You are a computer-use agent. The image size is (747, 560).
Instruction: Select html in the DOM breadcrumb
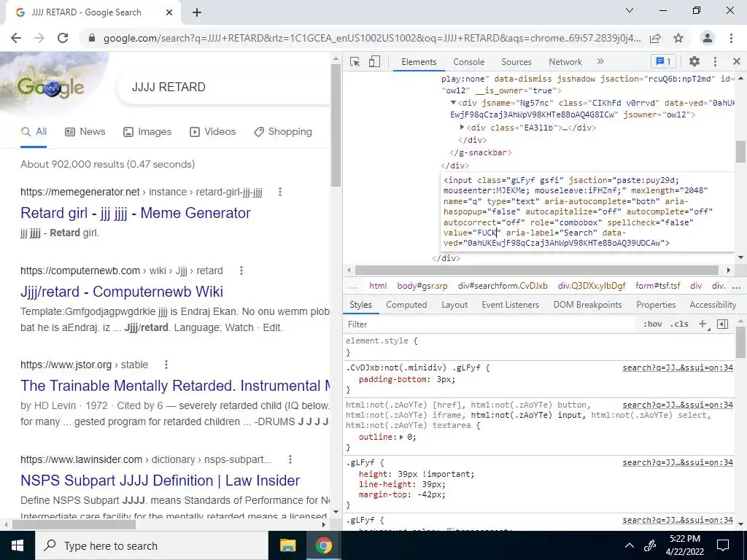click(x=378, y=286)
